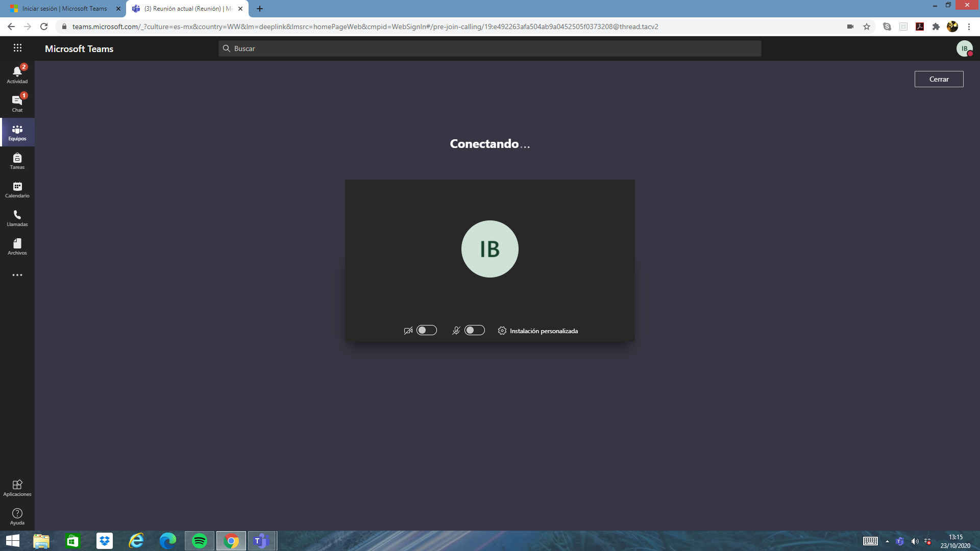Image resolution: width=980 pixels, height=551 pixels.
Task: Click the Cerrar button
Action: tap(939, 79)
